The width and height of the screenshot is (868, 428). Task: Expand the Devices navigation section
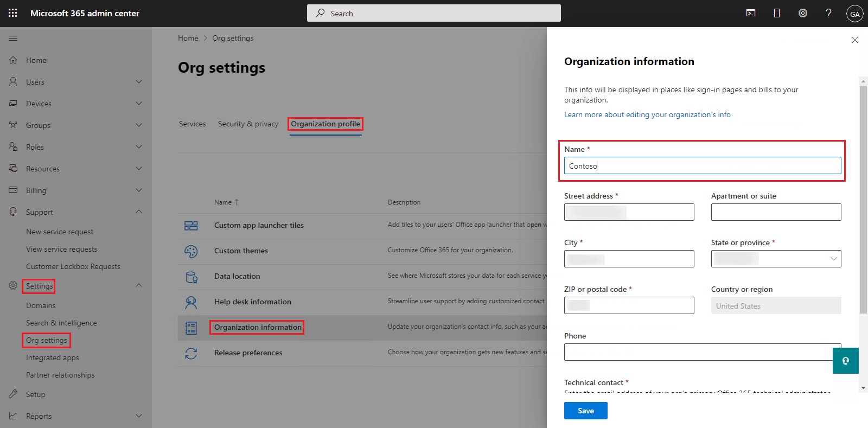139,104
